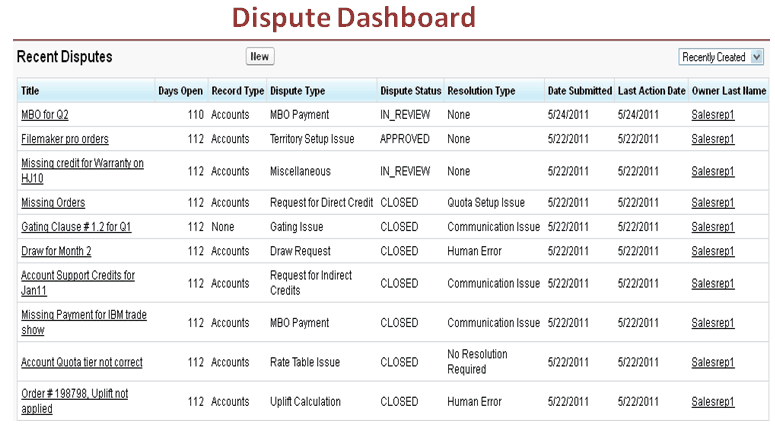The image size is (775, 432).
Task: Sort by the Title column header
Action: coord(30,91)
